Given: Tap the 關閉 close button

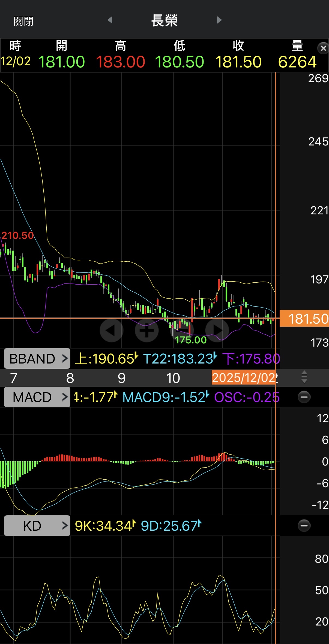Looking at the screenshot, I should pos(23,21).
